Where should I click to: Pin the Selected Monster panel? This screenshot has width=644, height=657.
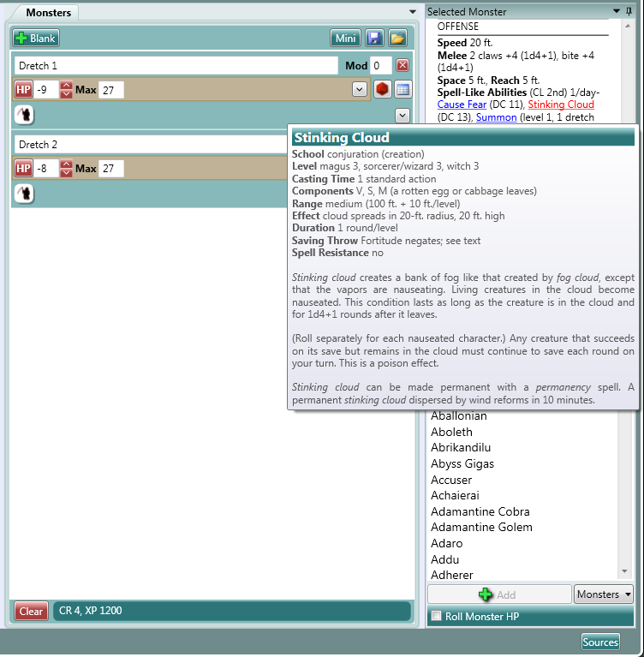click(629, 11)
